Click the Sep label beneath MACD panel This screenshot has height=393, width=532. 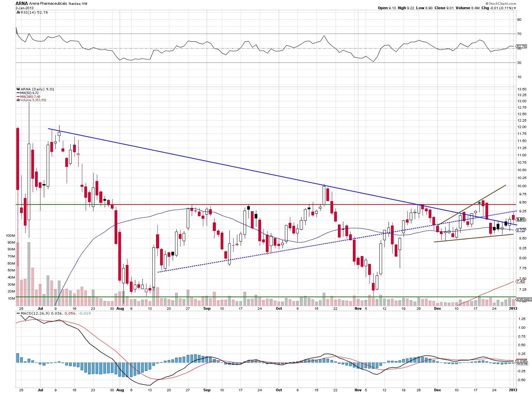point(207,390)
